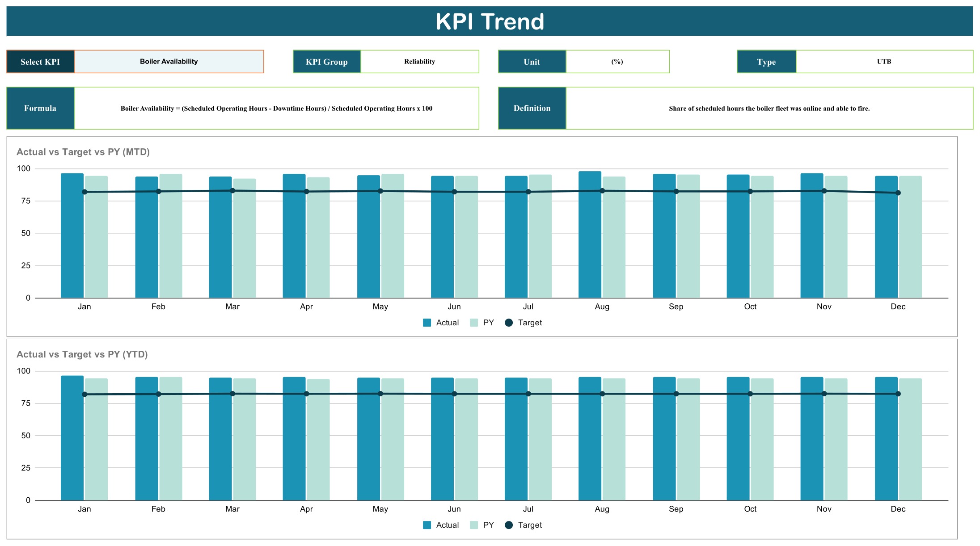
Task: Click the Target legend marker in YTD chart
Action: tap(509, 525)
